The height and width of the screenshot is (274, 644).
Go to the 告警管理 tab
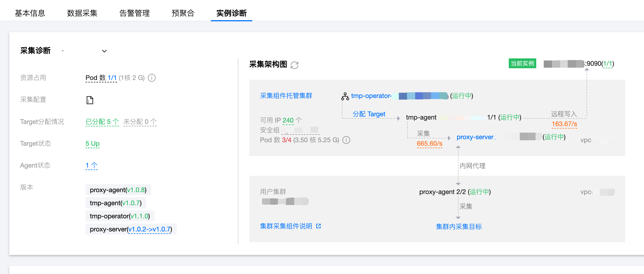(x=135, y=13)
